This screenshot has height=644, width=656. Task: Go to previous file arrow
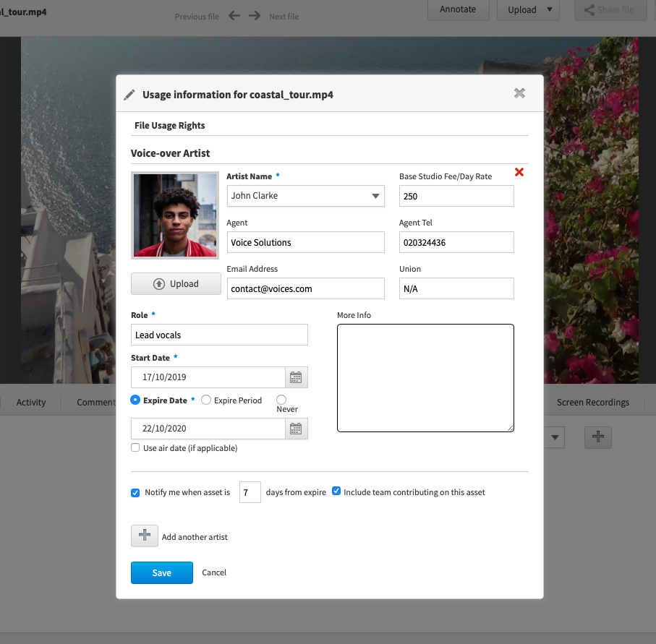234,16
